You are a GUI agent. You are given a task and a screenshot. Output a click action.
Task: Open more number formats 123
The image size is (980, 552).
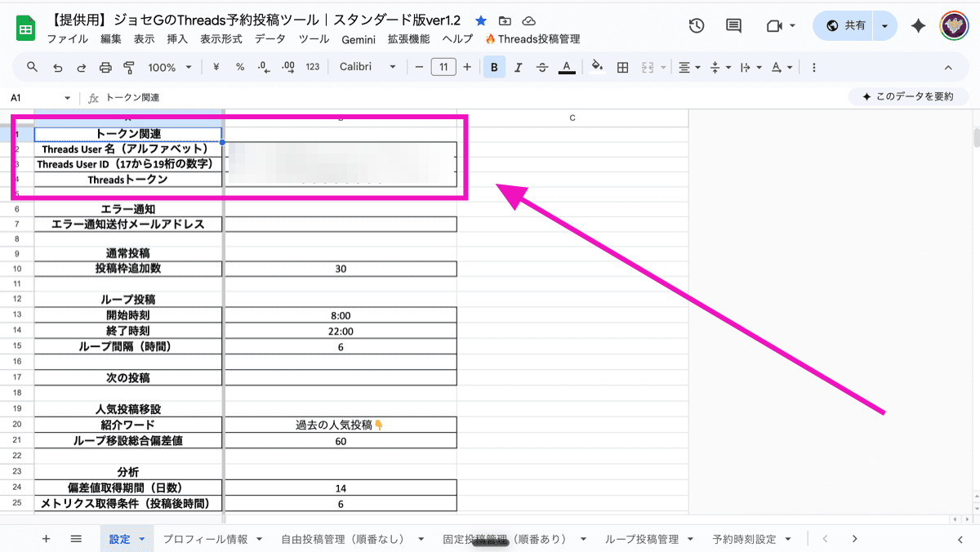313,67
